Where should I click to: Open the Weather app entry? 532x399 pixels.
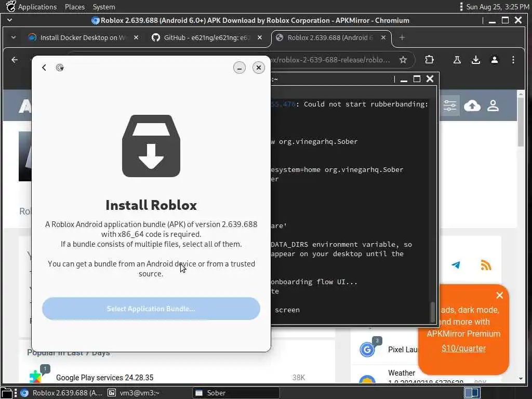coord(402,373)
